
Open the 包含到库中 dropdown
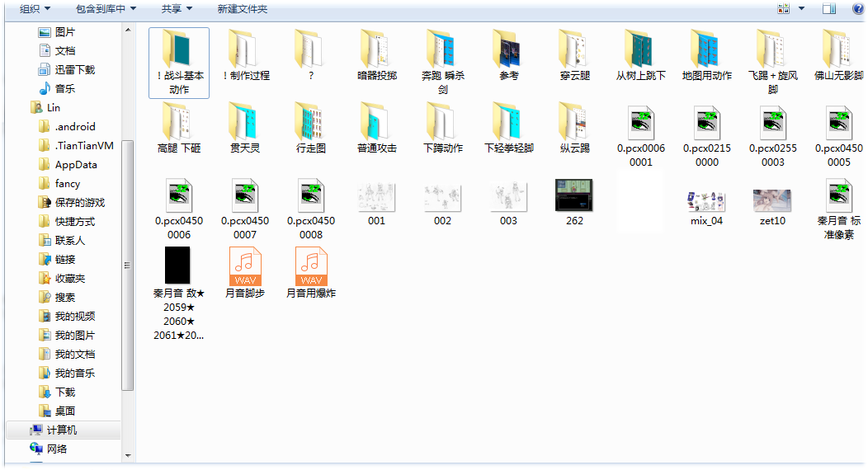tap(106, 9)
